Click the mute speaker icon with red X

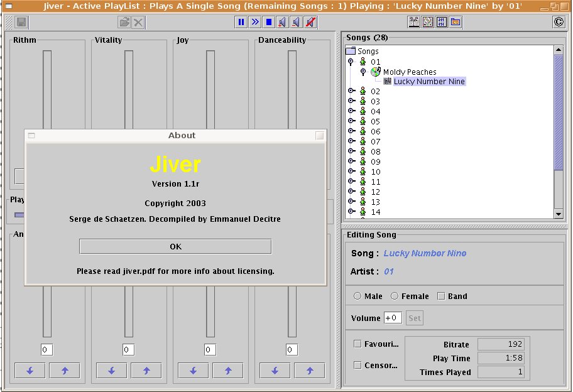[x=310, y=23]
